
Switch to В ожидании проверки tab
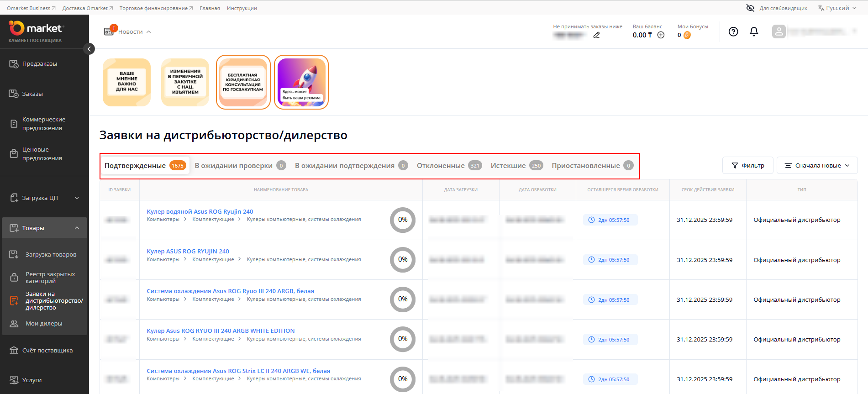pyautogui.click(x=240, y=165)
